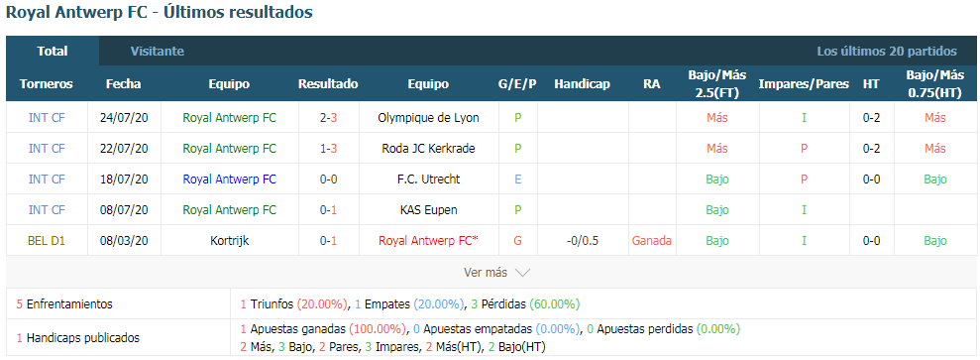
Task: Switch to the Visitante tab
Action: coord(158,52)
